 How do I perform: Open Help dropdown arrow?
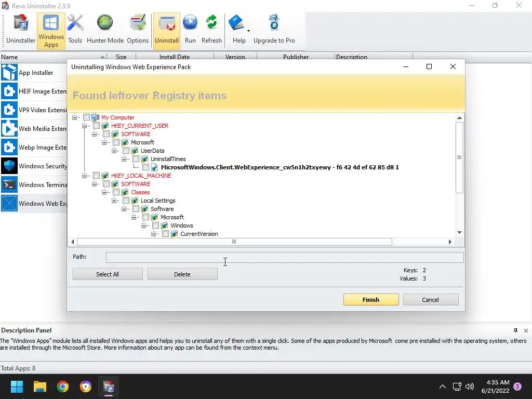click(x=248, y=31)
